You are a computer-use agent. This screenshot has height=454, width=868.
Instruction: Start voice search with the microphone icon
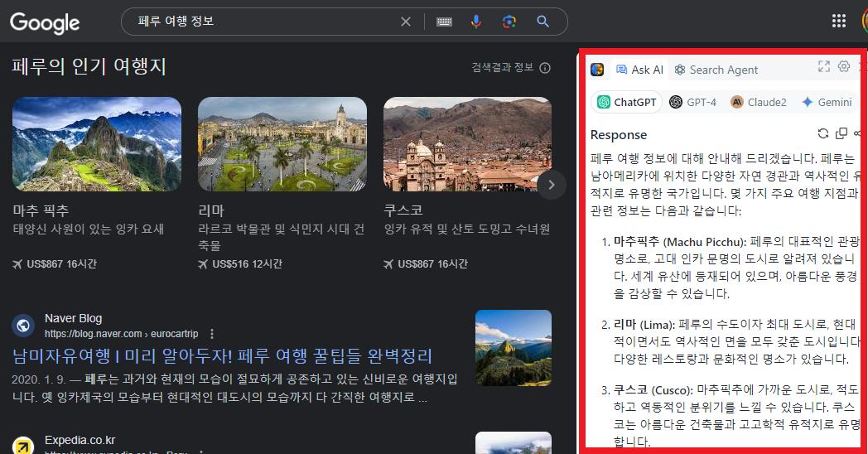[476, 22]
